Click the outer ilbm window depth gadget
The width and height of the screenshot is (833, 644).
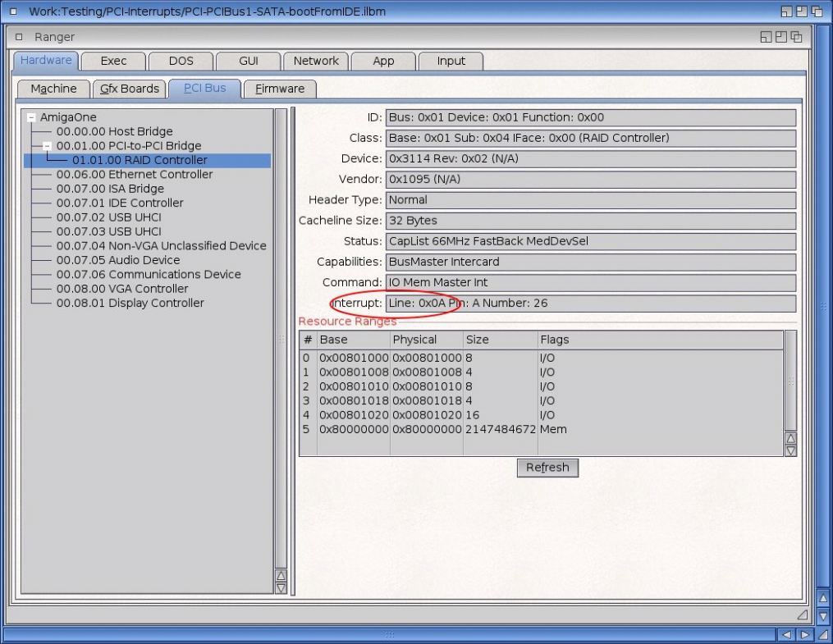click(x=817, y=11)
